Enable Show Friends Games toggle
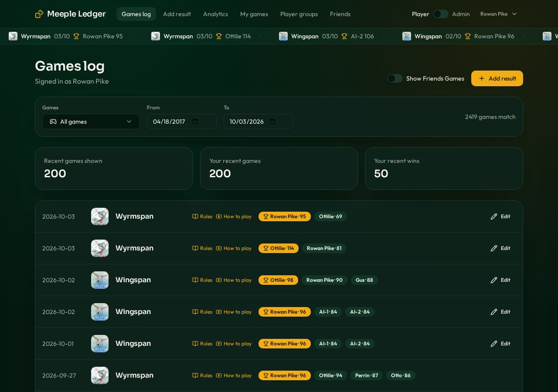This screenshot has height=392, width=558. pyautogui.click(x=395, y=78)
